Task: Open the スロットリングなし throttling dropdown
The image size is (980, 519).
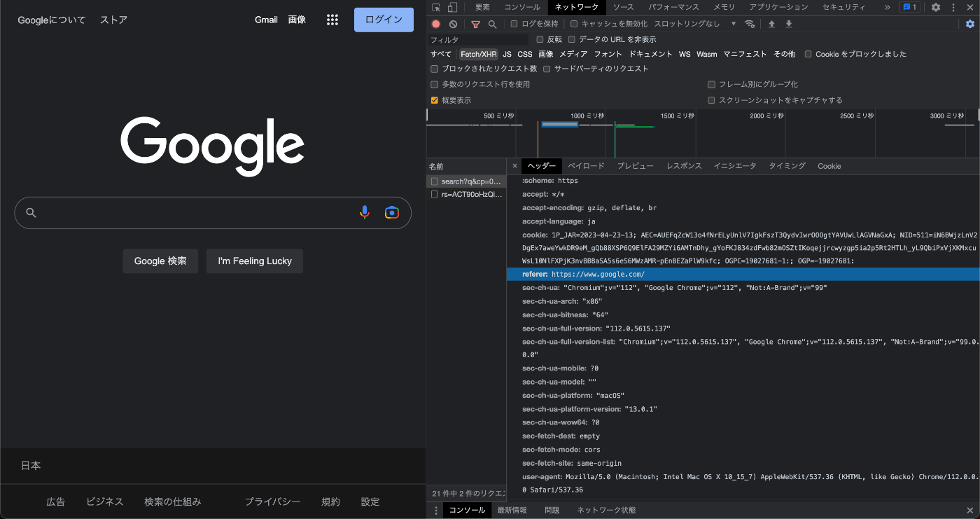Action: click(695, 24)
